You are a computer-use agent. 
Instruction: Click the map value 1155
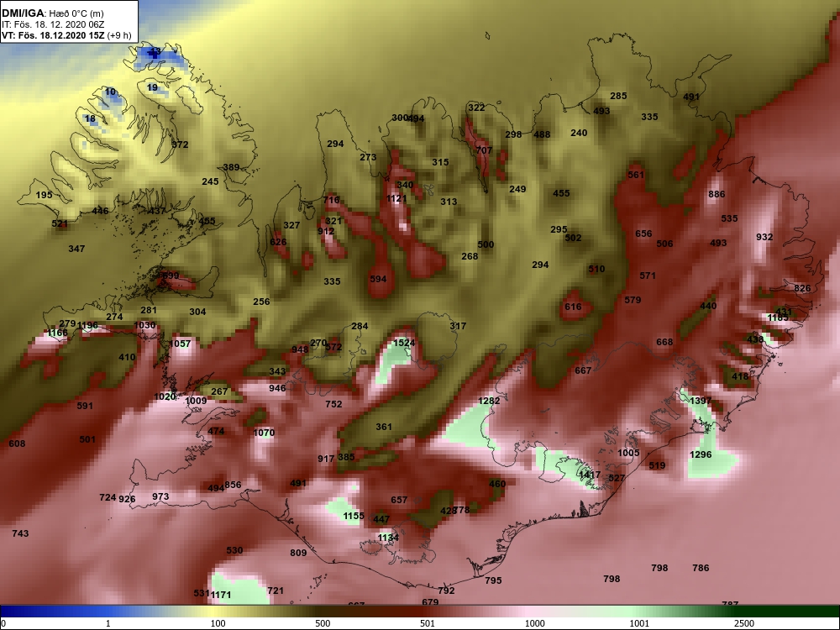(354, 516)
